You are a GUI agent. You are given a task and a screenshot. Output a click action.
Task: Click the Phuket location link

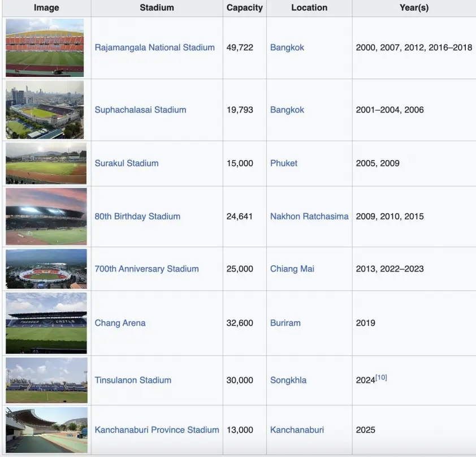283,163
